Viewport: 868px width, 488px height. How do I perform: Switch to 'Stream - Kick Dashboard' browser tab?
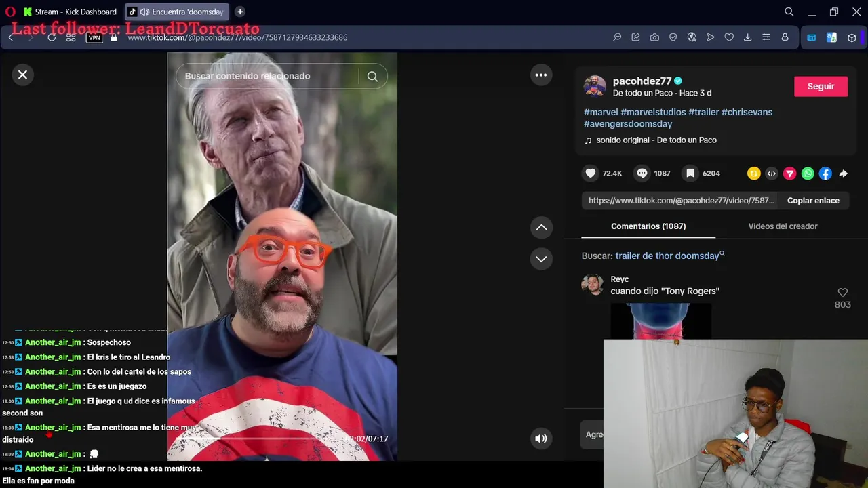coord(70,12)
